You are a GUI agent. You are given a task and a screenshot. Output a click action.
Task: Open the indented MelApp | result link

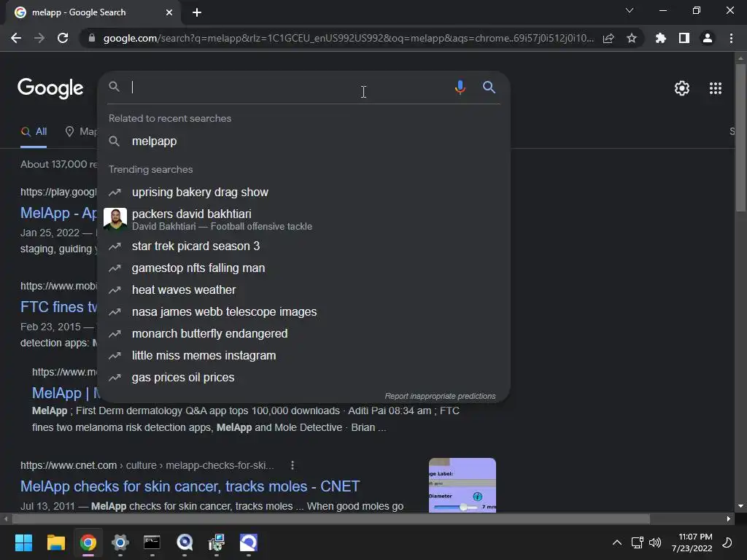click(x=66, y=393)
